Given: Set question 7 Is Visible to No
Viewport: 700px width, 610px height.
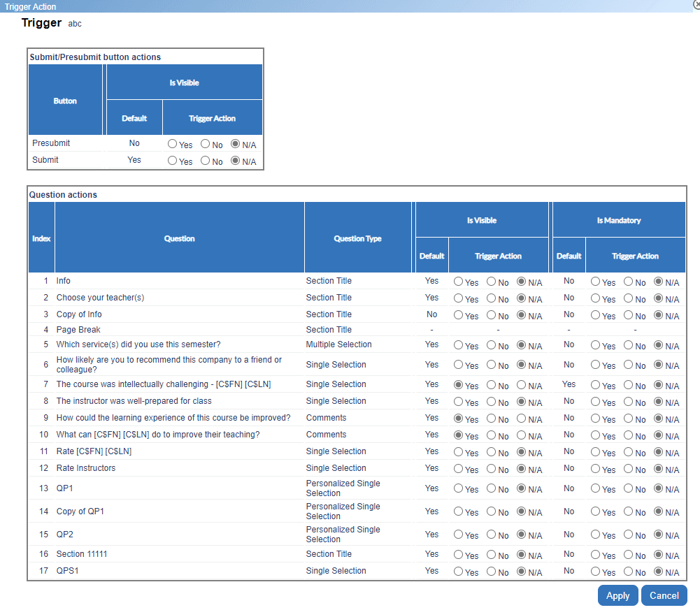Looking at the screenshot, I should click(492, 384).
